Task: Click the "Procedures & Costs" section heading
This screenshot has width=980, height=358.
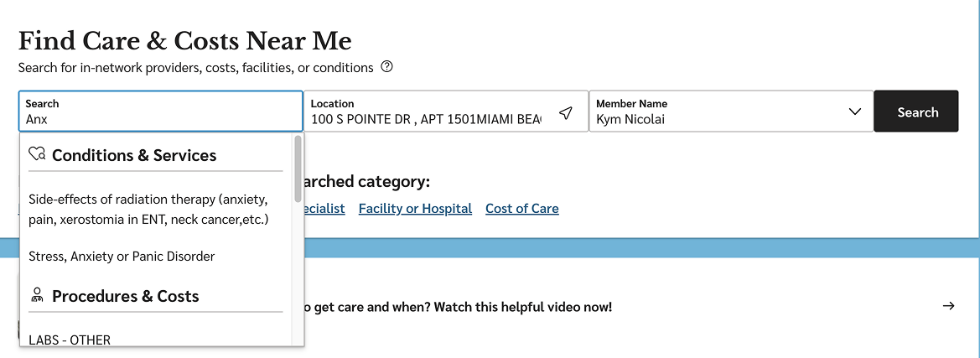Action: click(126, 296)
